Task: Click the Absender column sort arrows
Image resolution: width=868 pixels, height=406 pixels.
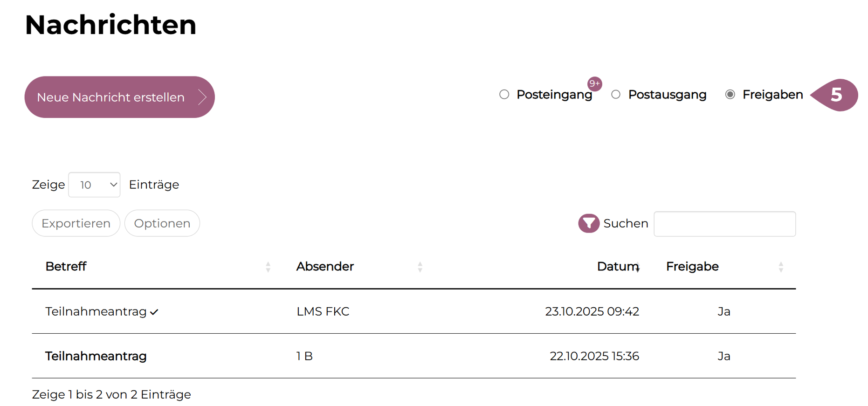Action: coord(420,267)
